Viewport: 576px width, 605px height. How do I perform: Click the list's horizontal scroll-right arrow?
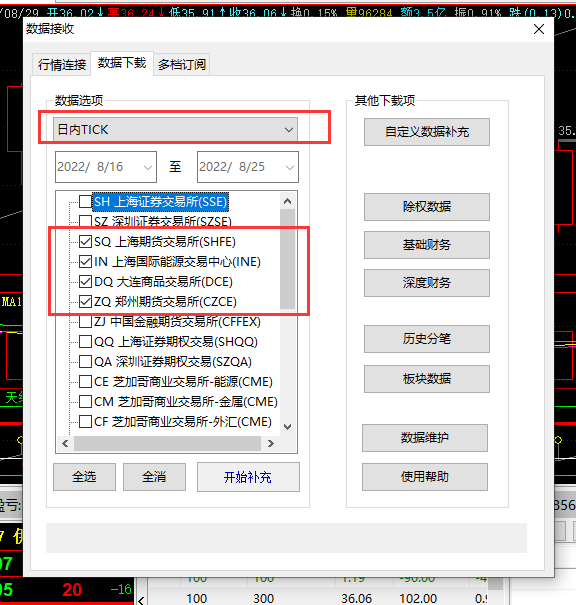(x=271, y=444)
